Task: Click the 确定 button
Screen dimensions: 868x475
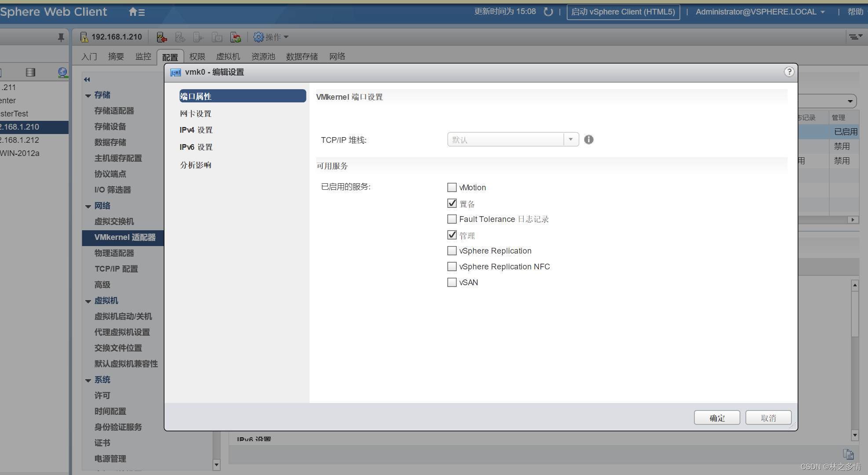Action: (x=717, y=418)
